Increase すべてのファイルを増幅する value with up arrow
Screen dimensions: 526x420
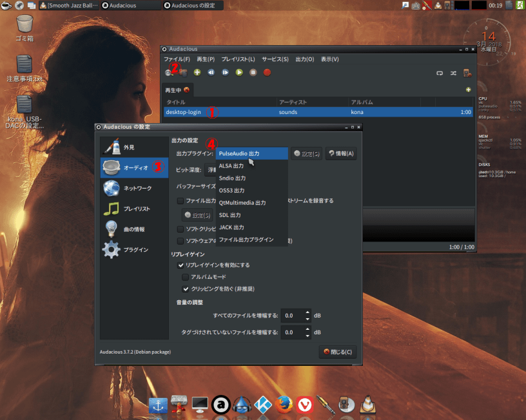coord(307,312)
